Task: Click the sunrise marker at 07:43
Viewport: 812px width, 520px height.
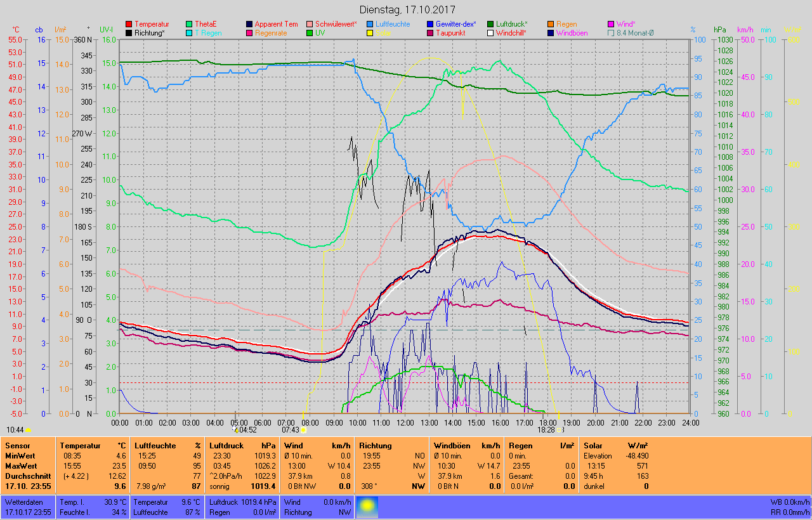Action: click(x=303, y=429)
